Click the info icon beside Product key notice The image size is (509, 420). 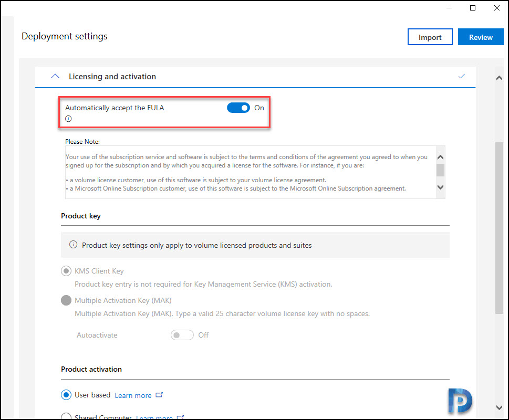[x=74, y=245]
